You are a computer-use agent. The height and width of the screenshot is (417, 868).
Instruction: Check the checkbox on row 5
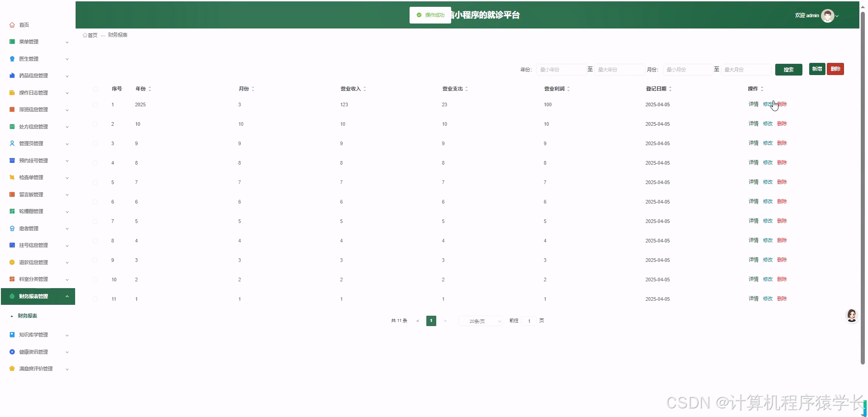[95, 182]
